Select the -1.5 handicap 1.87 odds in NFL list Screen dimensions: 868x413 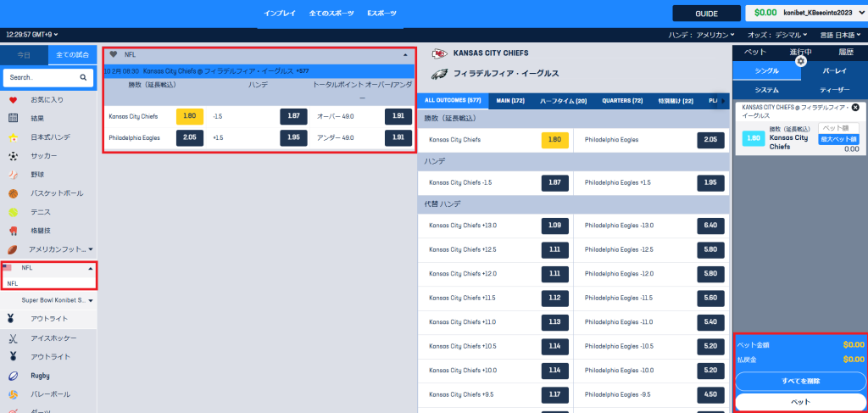coord(293,116)
